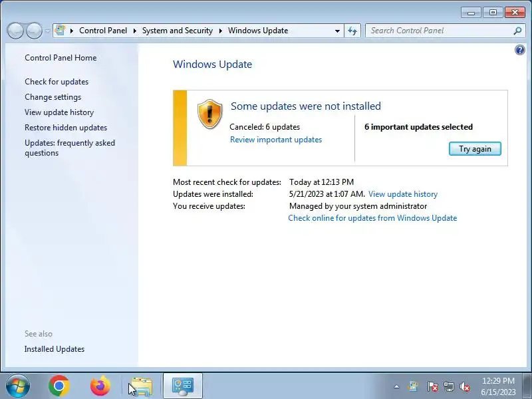
Task: Open the clock showing 12:29 PM
Action: (498, 386)
